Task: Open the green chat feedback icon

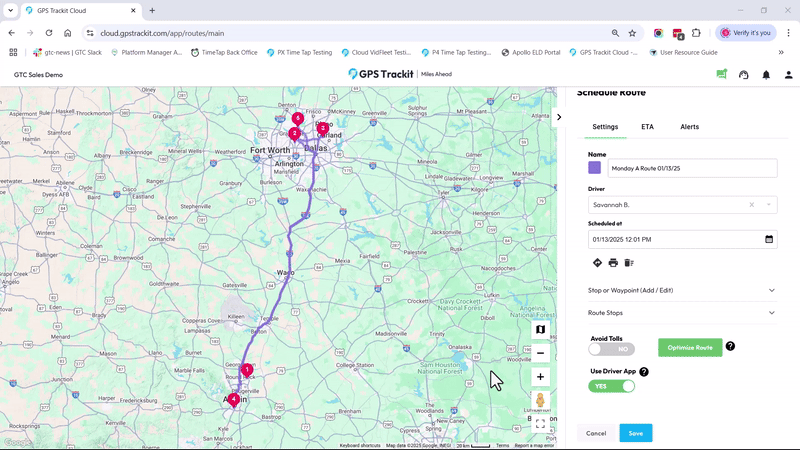Action: [x=721, y=74]
